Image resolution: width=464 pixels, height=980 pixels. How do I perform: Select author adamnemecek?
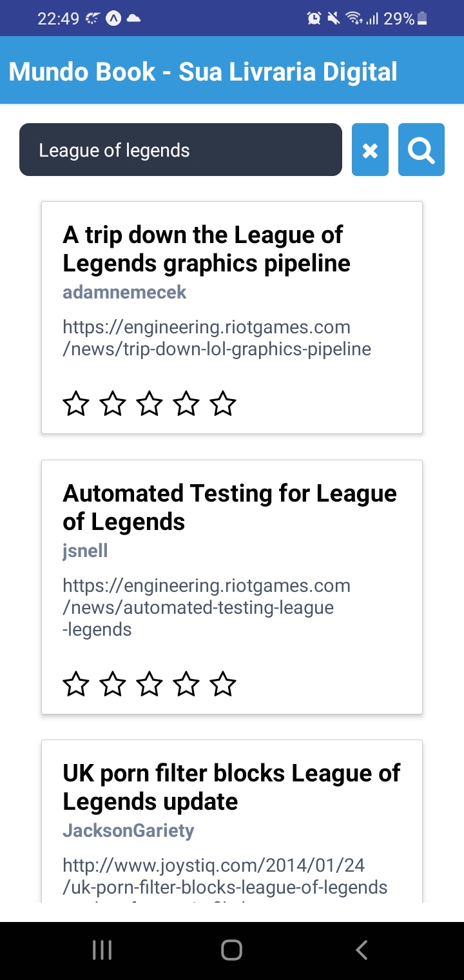coord(124,292)
